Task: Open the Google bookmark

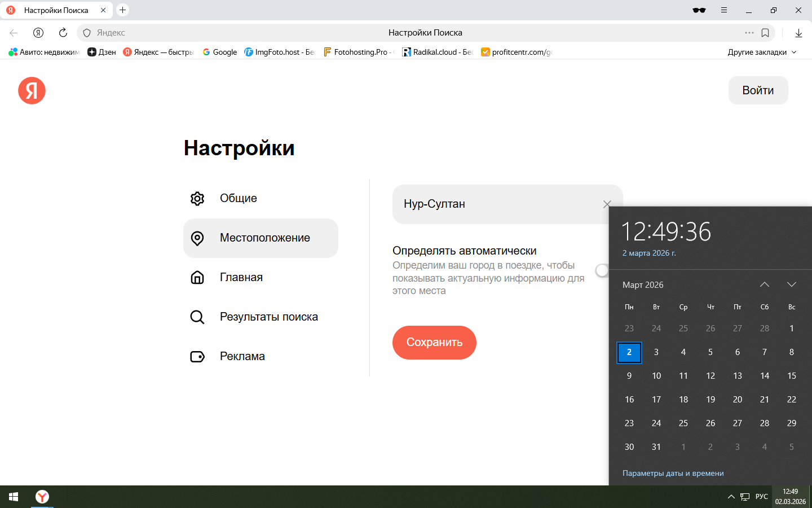Action: point(219,52)
